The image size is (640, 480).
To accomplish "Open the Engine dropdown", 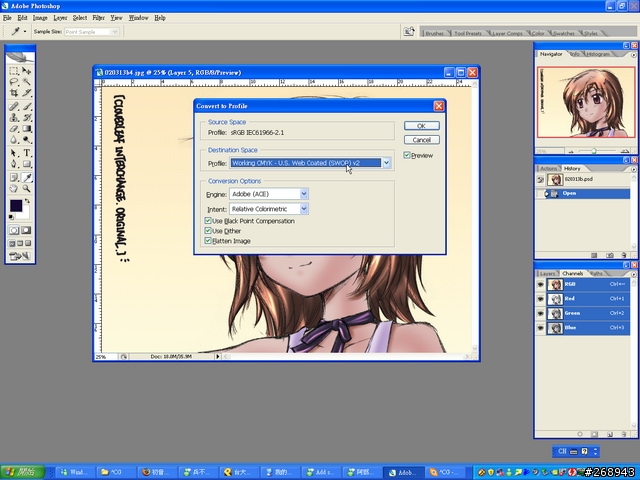I will [304, 194].
